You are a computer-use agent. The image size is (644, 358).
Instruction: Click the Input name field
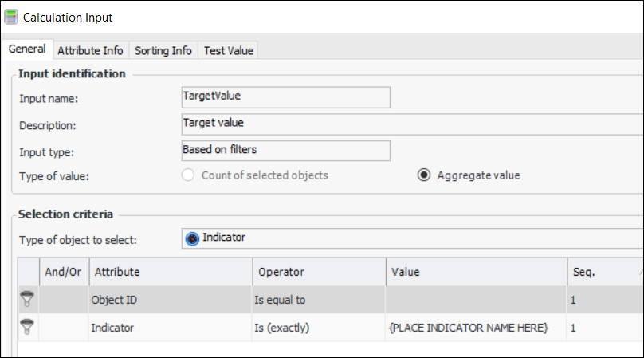[285, 96]
